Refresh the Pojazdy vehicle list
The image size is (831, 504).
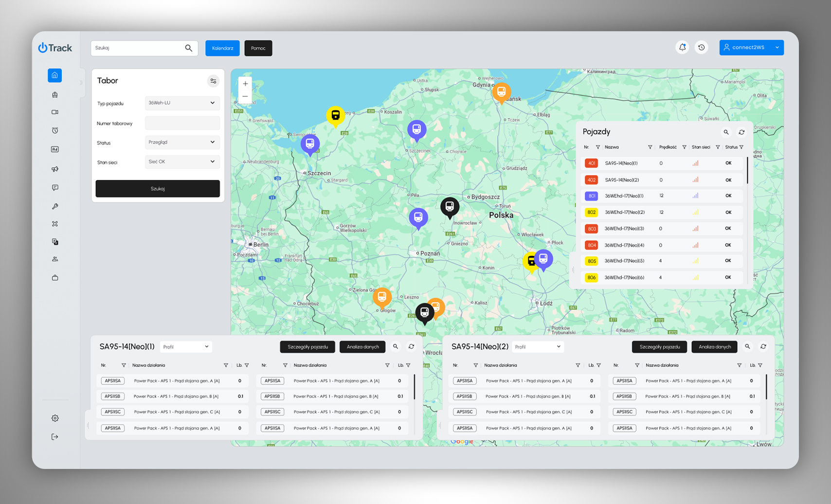coord(741,132)
